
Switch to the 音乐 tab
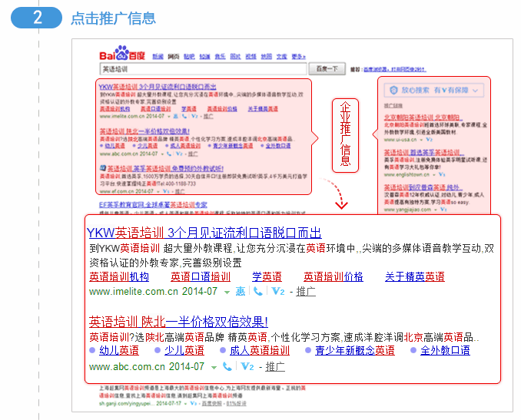[220, 57]
